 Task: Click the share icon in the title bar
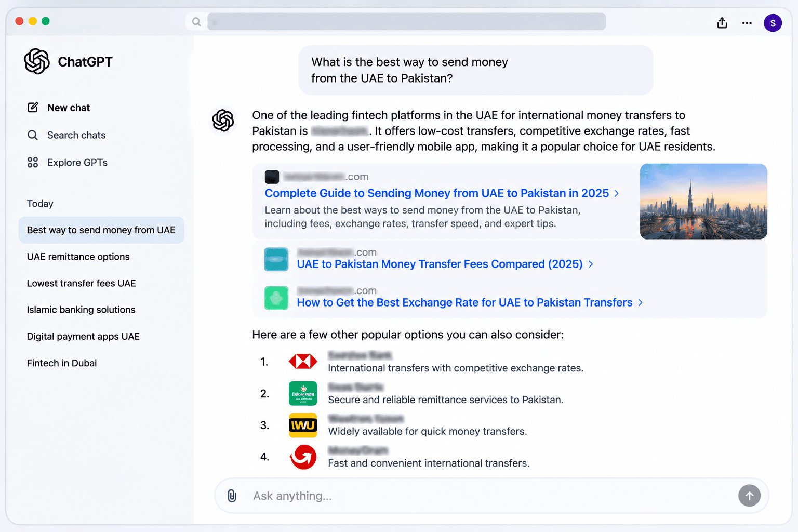tap(722, 23)
